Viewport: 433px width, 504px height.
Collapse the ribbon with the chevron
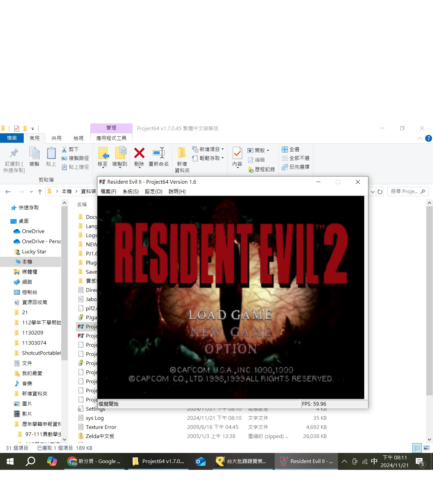419,138
